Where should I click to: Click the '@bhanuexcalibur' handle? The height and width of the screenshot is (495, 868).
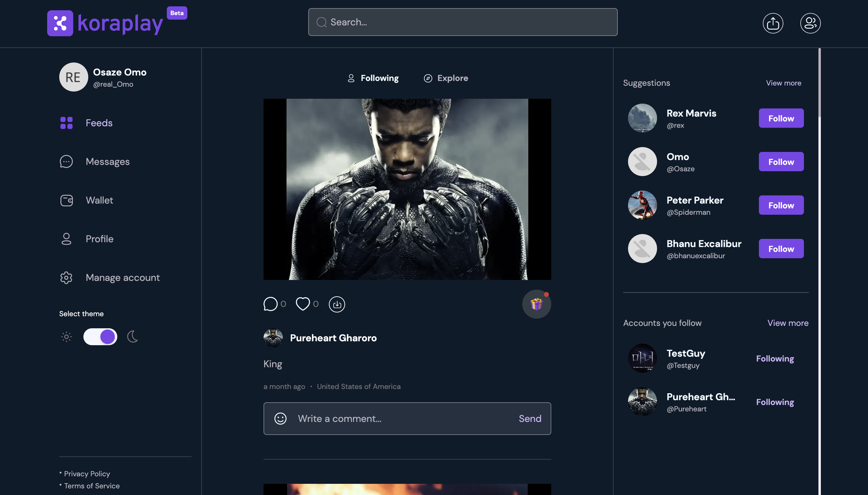tap(695, 256)
